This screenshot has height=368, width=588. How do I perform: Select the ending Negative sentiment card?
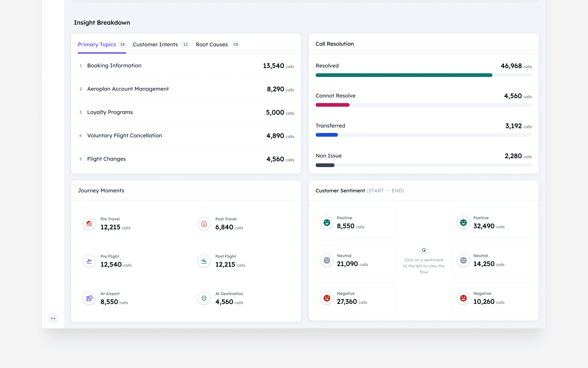tap(492, 298)
